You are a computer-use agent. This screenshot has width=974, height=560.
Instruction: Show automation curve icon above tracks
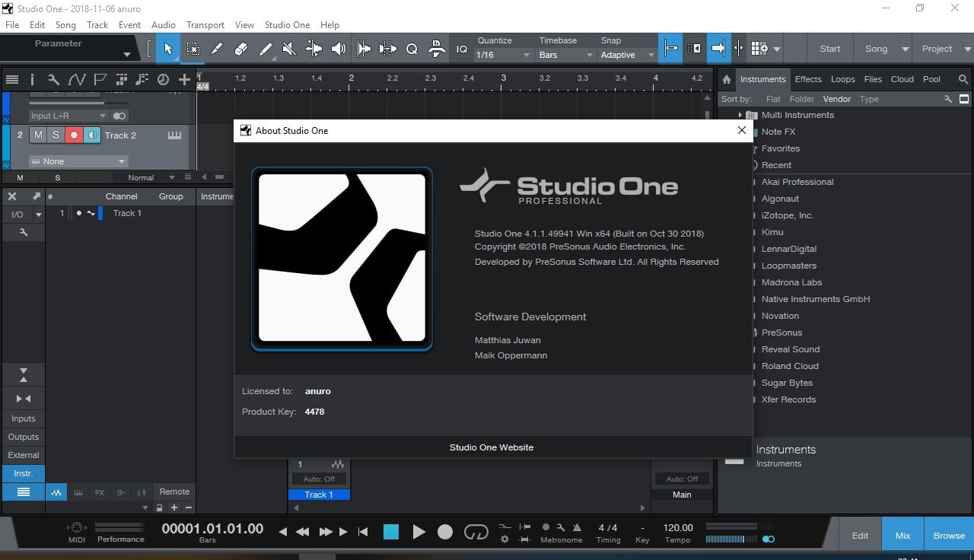click(x=77, y=79)
